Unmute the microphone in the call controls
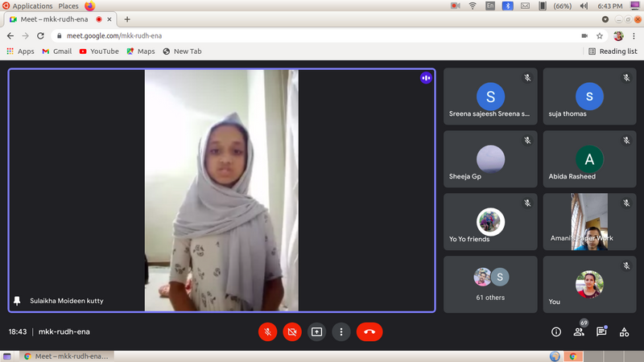 [268, 331]
